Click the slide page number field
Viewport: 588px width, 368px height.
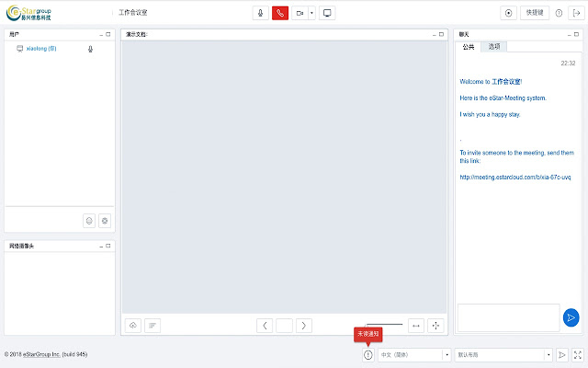click(x=284, y=326)
